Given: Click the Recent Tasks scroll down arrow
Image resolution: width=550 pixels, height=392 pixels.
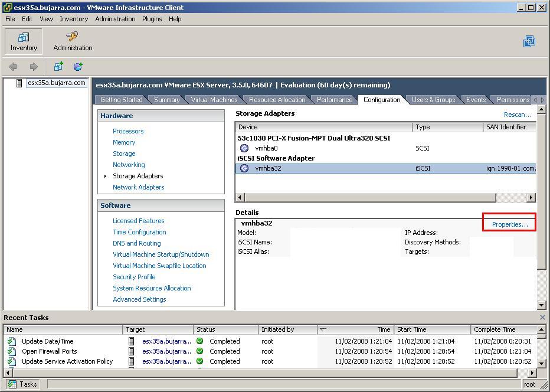Looking at the screenshot, I should [x=542, y=364].
